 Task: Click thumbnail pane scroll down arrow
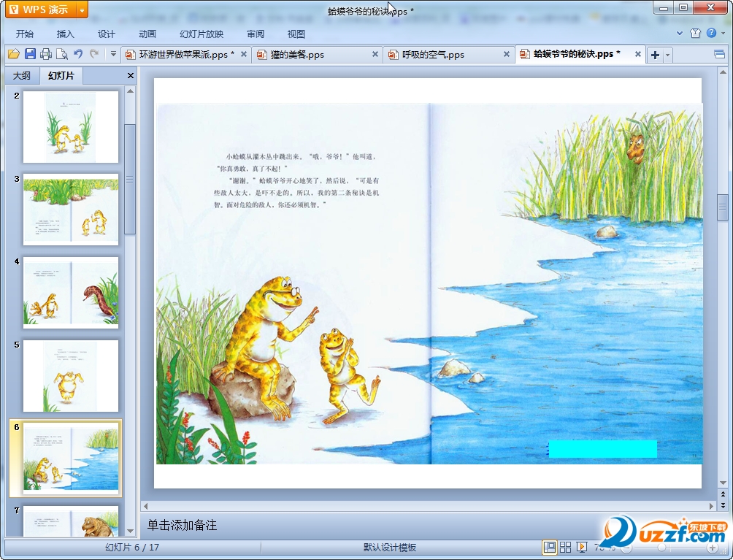[x=131, y=532]
